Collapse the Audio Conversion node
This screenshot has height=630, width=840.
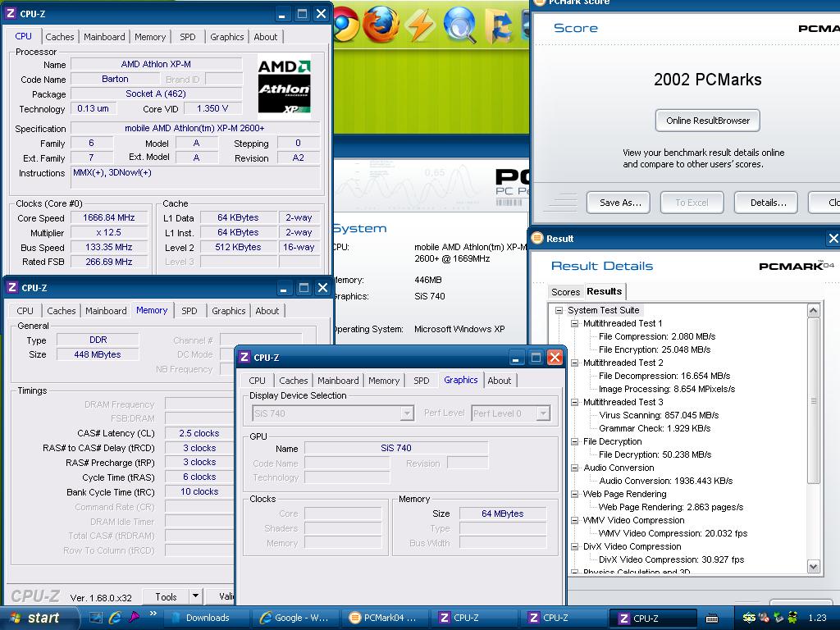[574, 468]
